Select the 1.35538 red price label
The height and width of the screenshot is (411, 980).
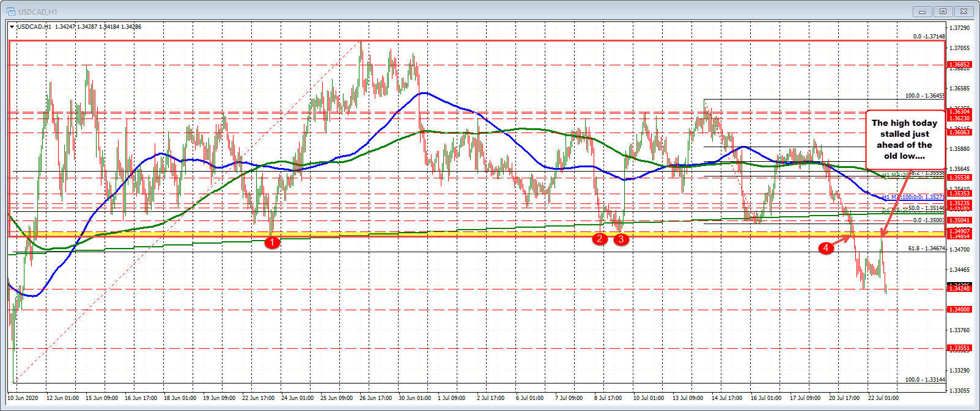pyautogui.click(x=959, y=177)
